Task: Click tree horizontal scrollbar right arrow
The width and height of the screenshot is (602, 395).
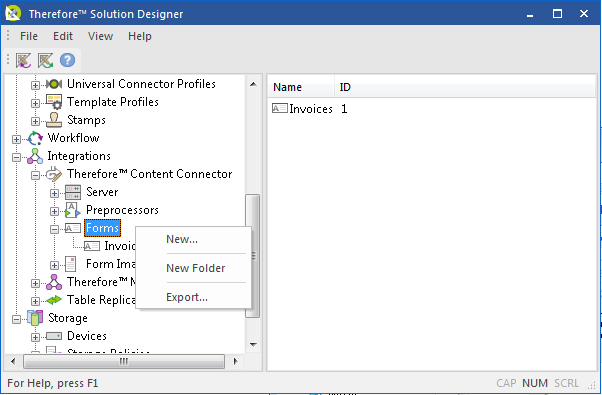Action: [235, 361]
